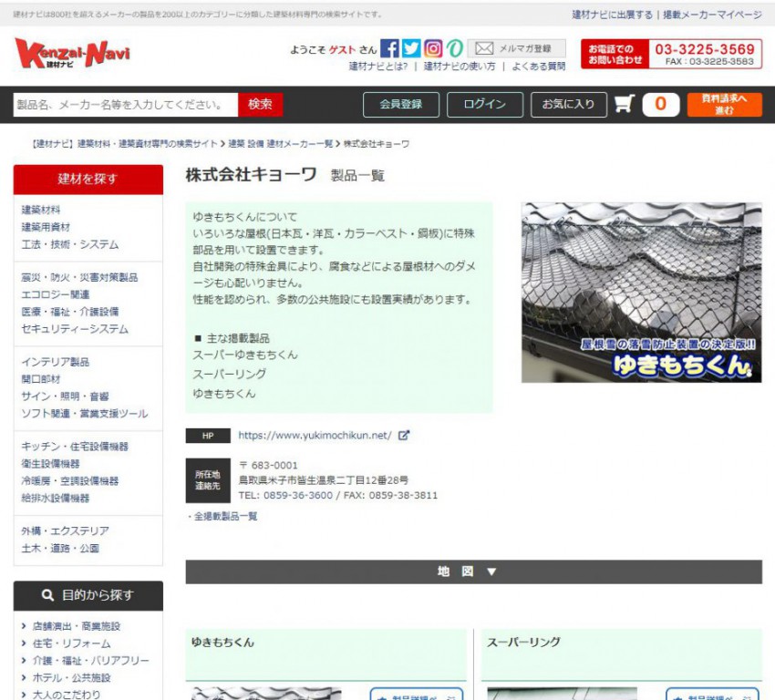
Task: Click the メルマガ登録 envelope button
Action: click(x=516, y=48)
